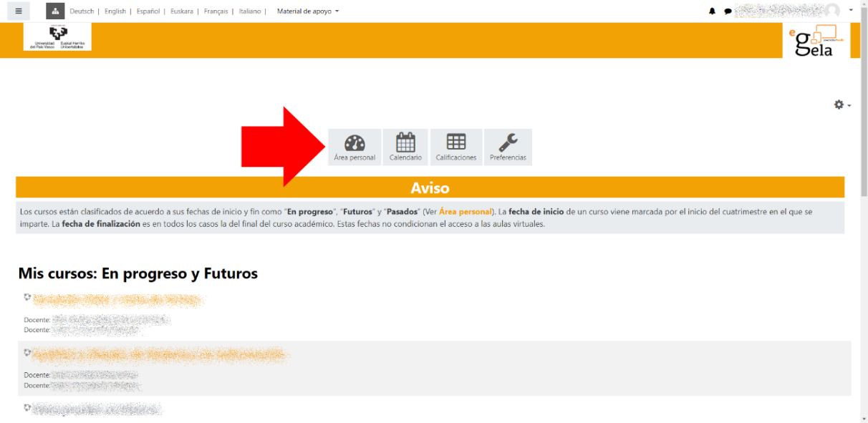
Task: Open the messages speech bubble
Action: 728,11
